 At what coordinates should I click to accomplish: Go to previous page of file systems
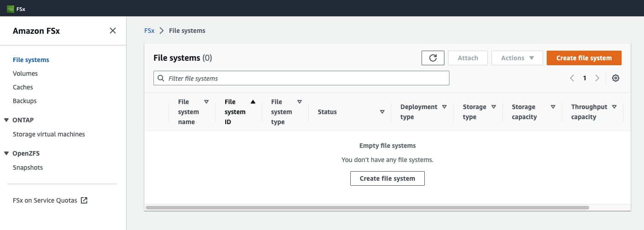point(572,78)
